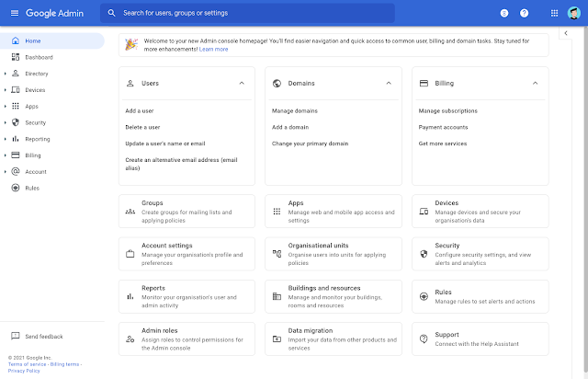The width and height of the screenshot is (588, 379).
Task: Click the Send feedback speech bubble icon
Action: pyautogui.click(x=16, y=336)
